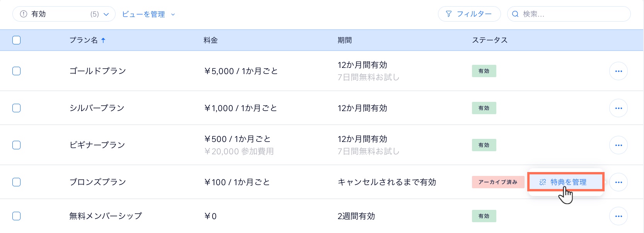This screenshot has width=644, height=233.
Task: Toggle the select-all checkbox in header
Action: click(x=16, y=40)
